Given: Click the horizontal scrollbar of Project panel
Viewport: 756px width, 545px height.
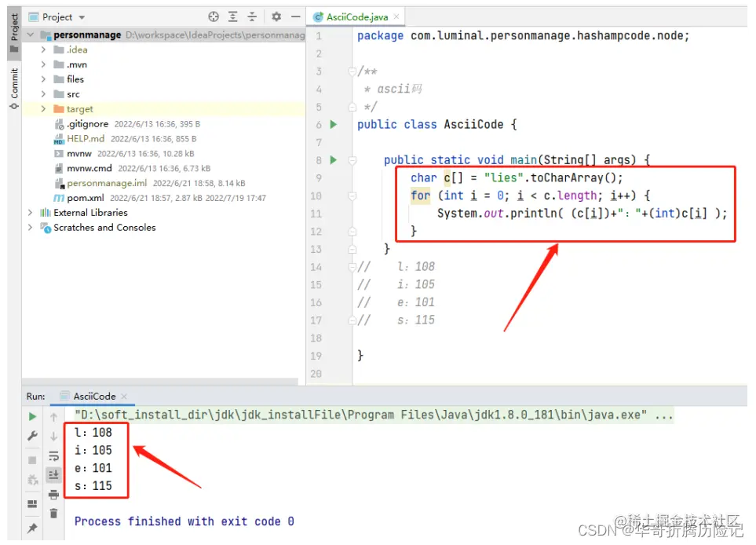Looking at the screenshot, I should pyautogui.click(x=159, y=381).
